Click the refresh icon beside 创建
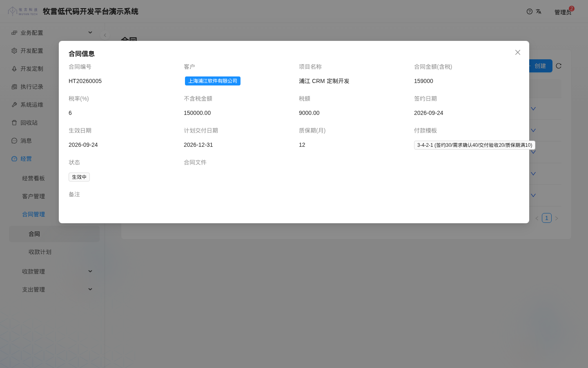588x368 pixels. (x=559, y=66)
